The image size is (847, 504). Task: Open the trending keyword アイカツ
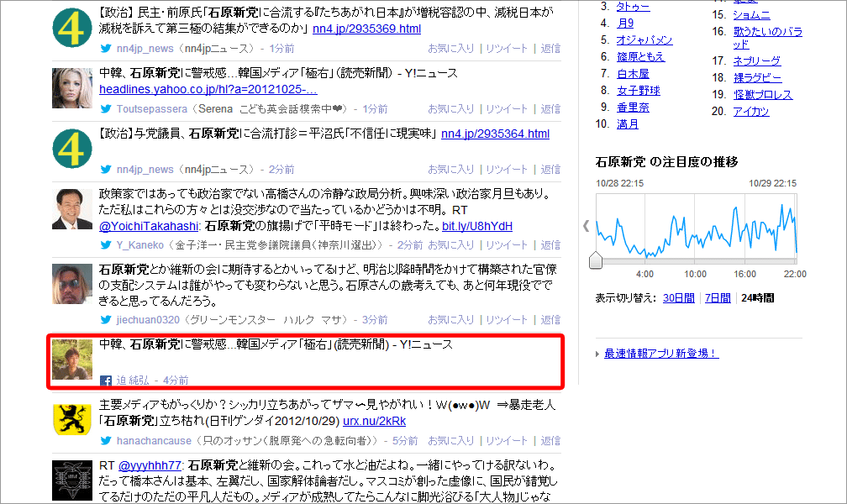[751, 111]
